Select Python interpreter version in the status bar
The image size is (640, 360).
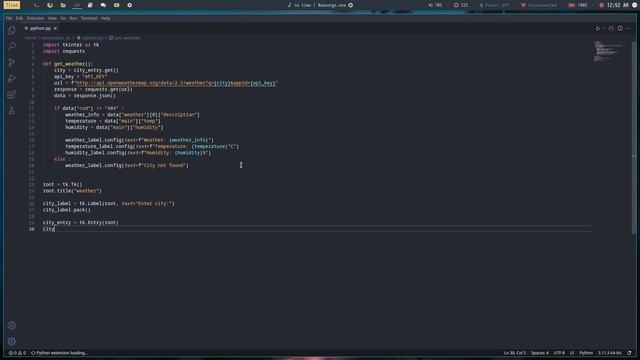click(610, 353)
